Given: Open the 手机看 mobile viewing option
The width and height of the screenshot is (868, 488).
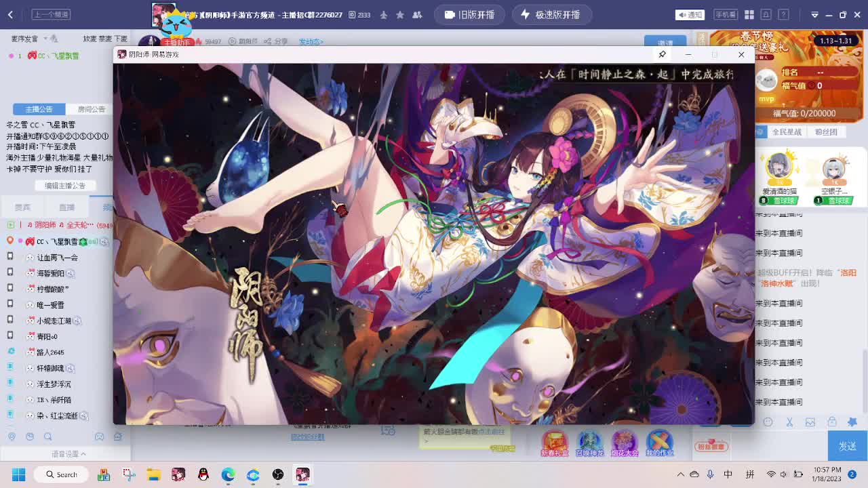Looking at the screenshot, I should pos(726,14).
